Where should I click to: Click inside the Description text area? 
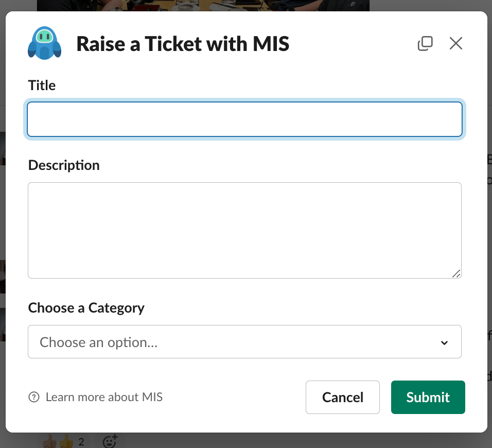(x=244, y=230)
